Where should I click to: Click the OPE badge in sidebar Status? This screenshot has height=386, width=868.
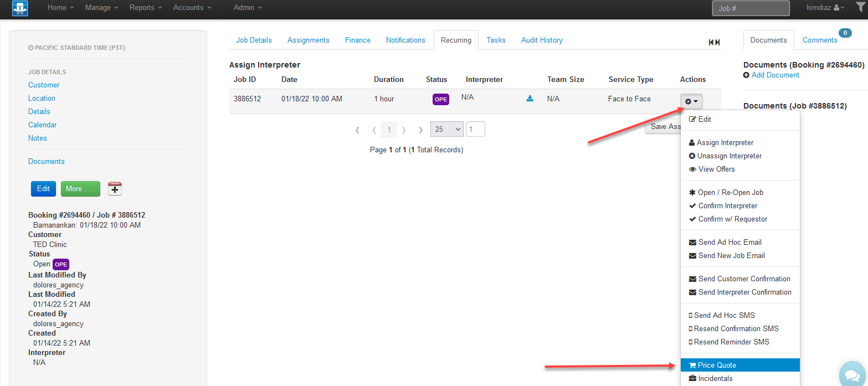pyautogui.click(x=61, y=264)
